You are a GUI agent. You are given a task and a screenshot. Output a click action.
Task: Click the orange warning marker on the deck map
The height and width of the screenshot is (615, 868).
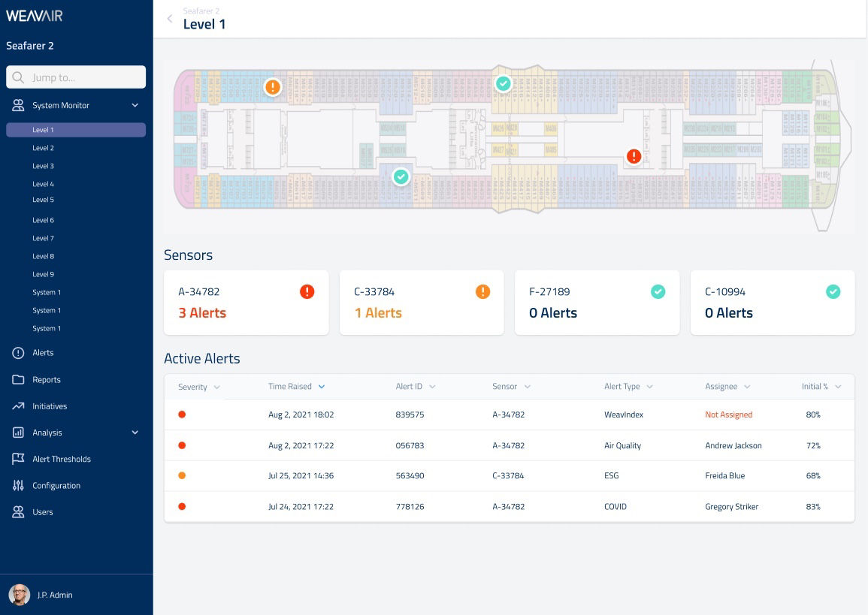(272, 86)
